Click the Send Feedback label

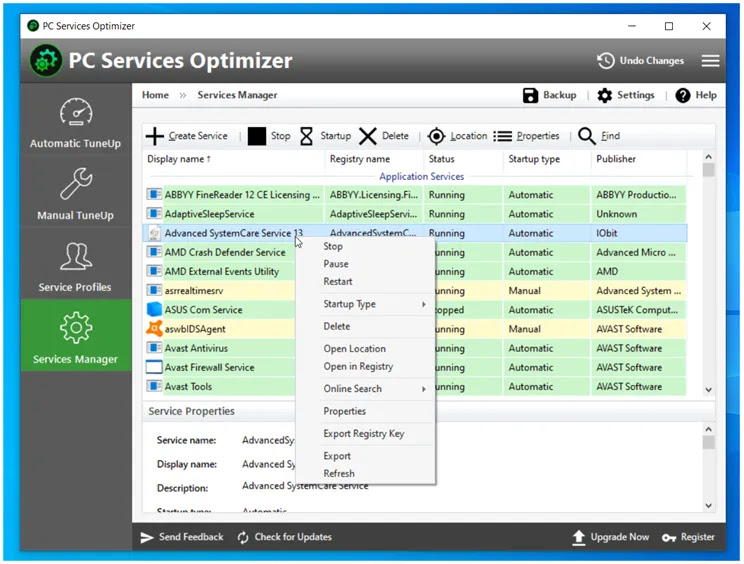[x=191, y=537]
